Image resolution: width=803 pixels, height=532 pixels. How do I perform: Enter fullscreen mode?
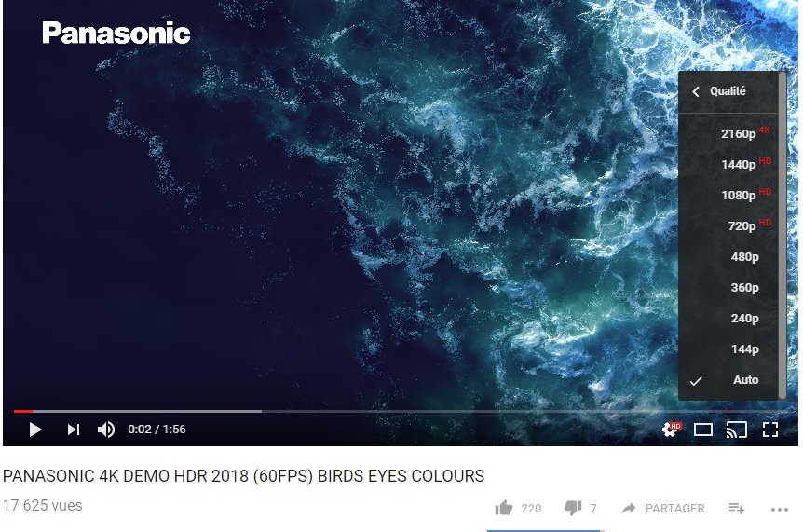769,430
